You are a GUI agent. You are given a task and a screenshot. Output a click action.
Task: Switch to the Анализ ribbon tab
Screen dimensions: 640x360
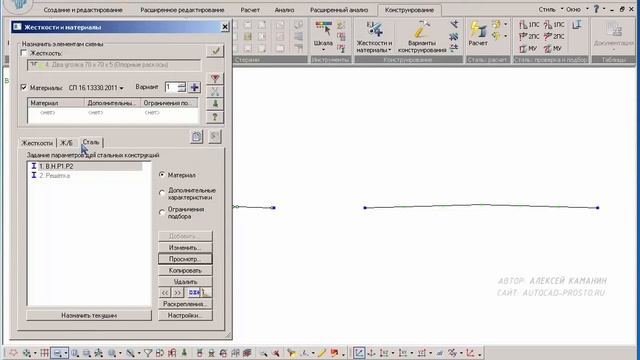[x=284, y=10]
